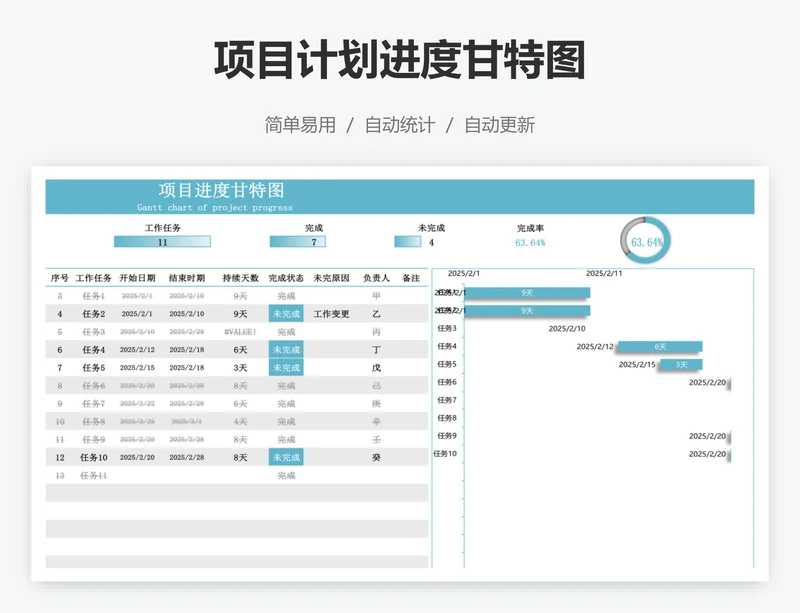800x613 pixels.
Task: Click the struck-through 任务11 cell
Action: click(x=93, y=475)
